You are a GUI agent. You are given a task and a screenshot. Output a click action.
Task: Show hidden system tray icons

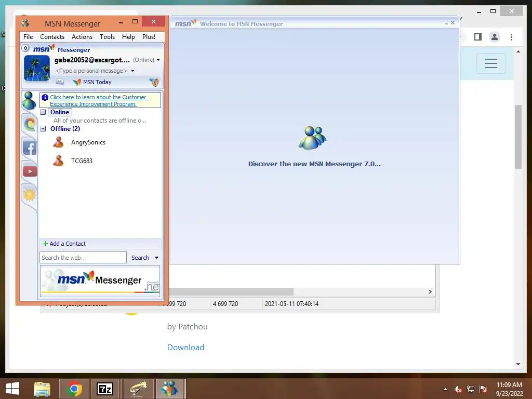(x=445, y=389)
